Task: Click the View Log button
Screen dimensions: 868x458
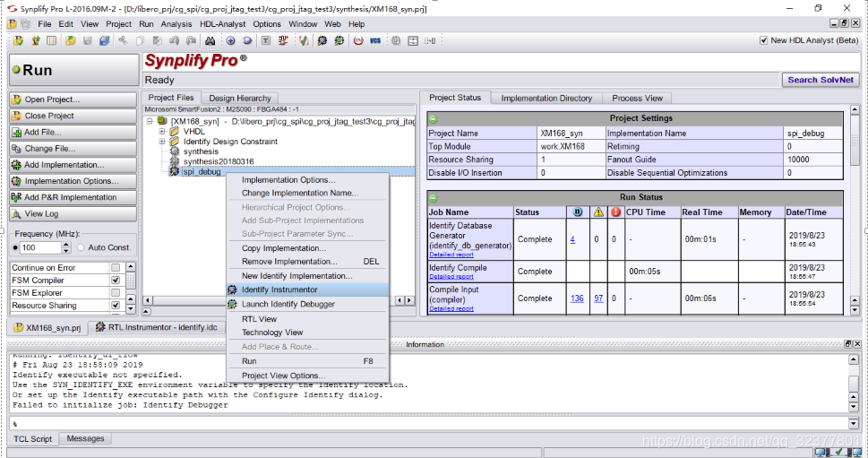Action: [x=73, y=214]
